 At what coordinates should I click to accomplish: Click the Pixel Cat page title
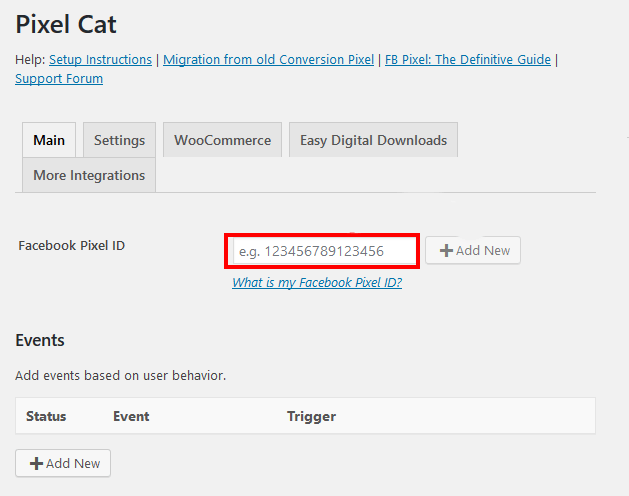tap(66, 24)
